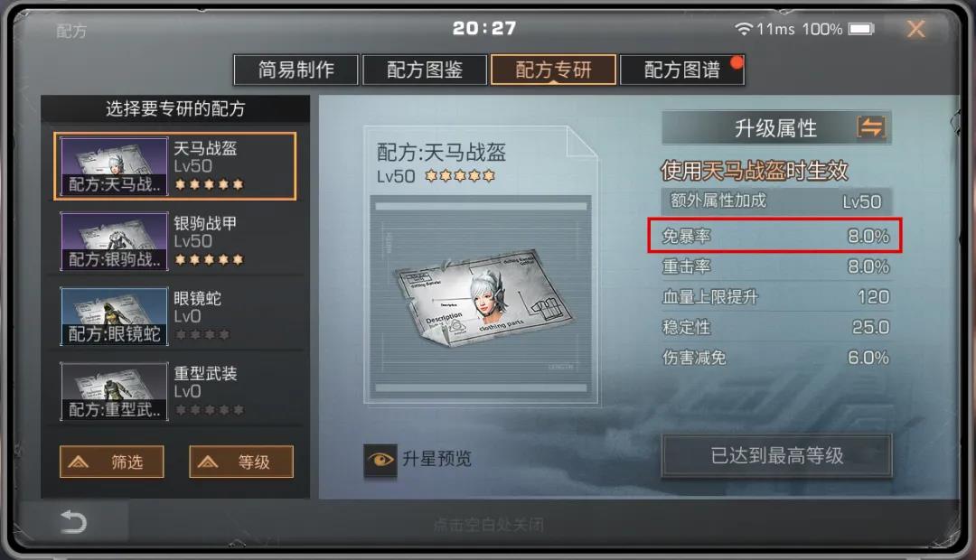Toggle the 升级属性 header view

pos(777,128)
